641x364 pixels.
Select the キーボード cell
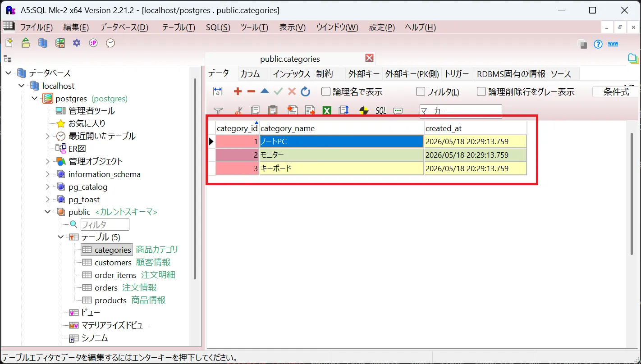click(x=342, y=168)
